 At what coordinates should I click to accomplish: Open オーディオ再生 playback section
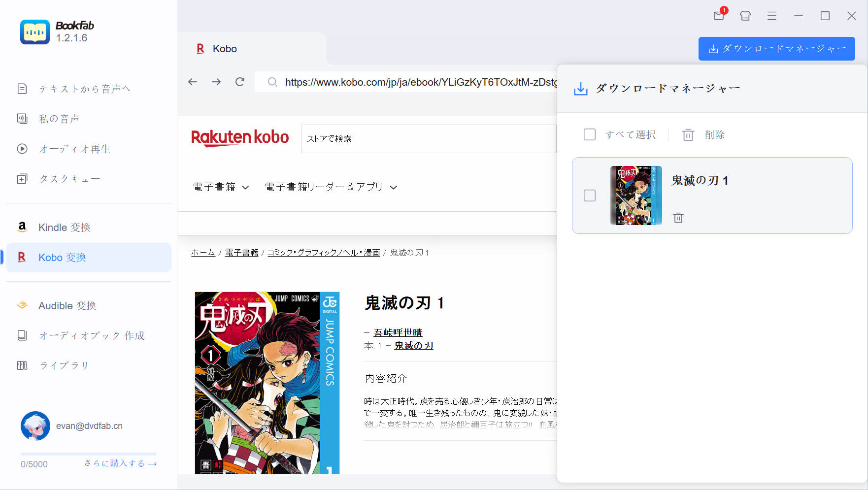[74, 149]
